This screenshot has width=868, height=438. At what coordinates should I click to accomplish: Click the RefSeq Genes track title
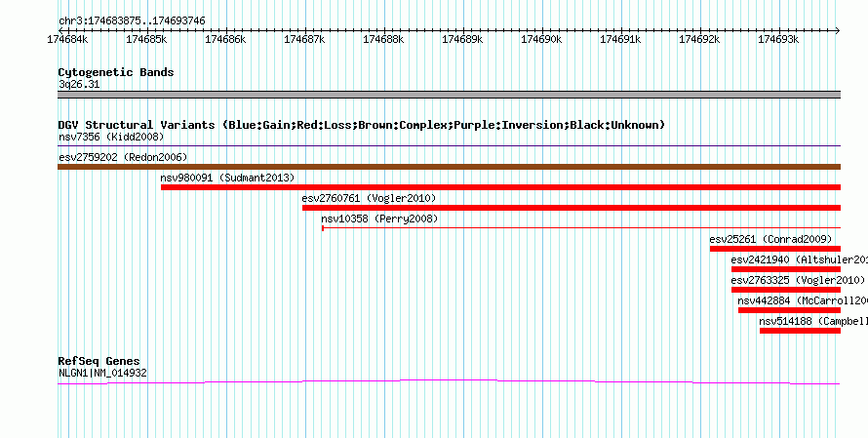[99, 362]
